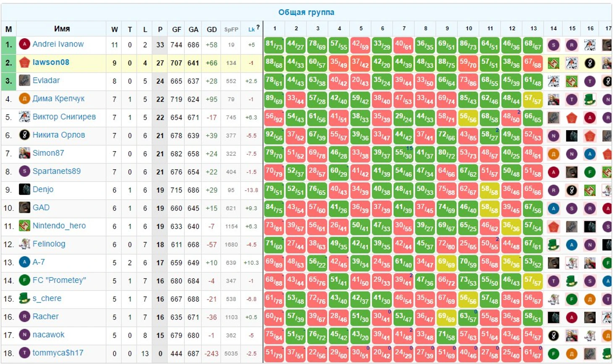Viewport: 613px width, 364px height.
Task: Click Racher's purple R avatar beside name
Action: pos(24,317)
